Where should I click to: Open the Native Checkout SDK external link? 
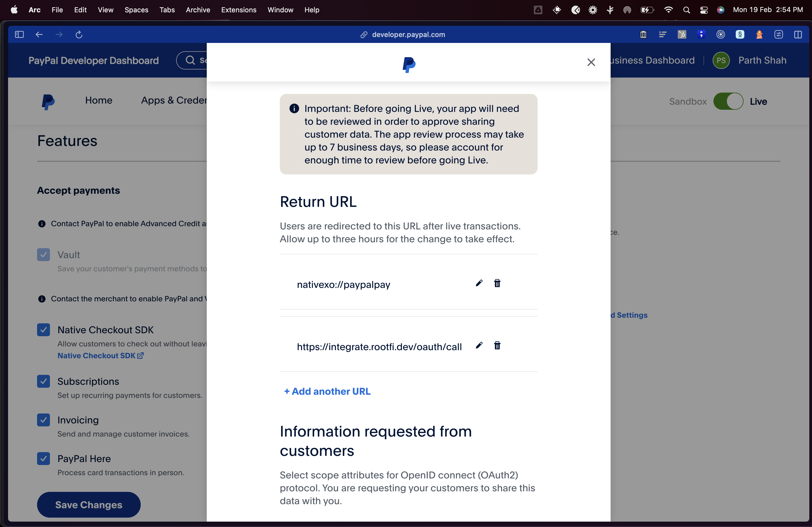point(100,356)
